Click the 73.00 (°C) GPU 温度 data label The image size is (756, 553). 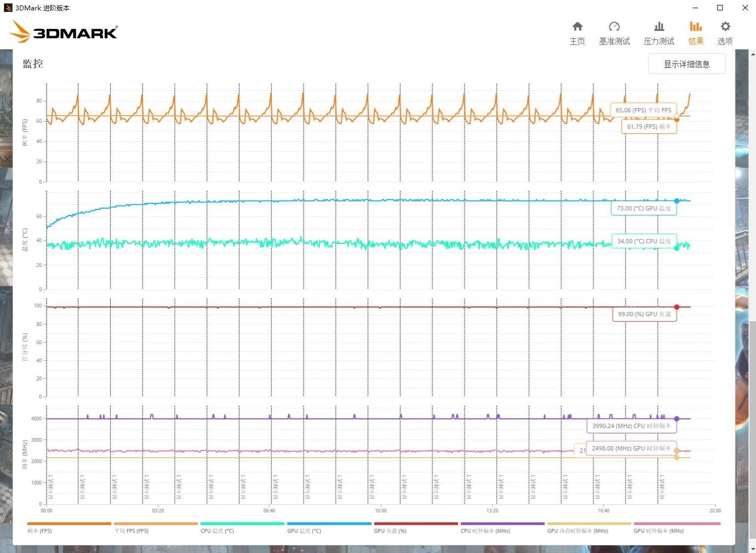click(x=644, y=209)
